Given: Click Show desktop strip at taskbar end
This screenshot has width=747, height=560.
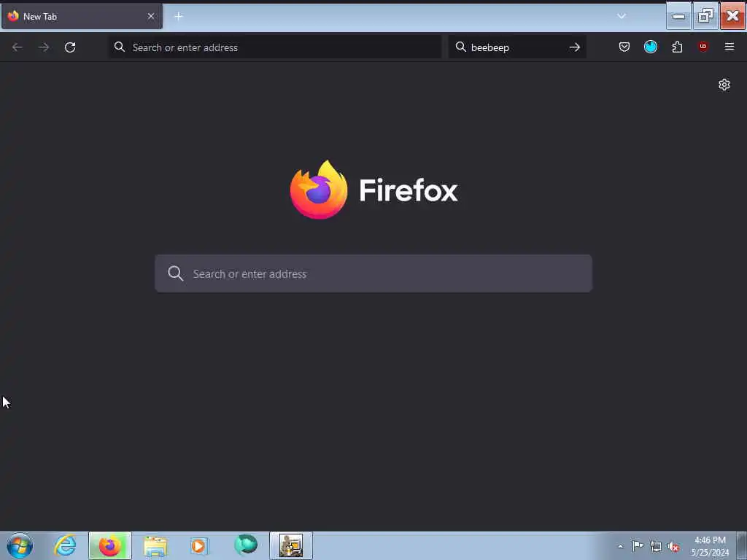Looking at the screenshot, I should [742, 545].
